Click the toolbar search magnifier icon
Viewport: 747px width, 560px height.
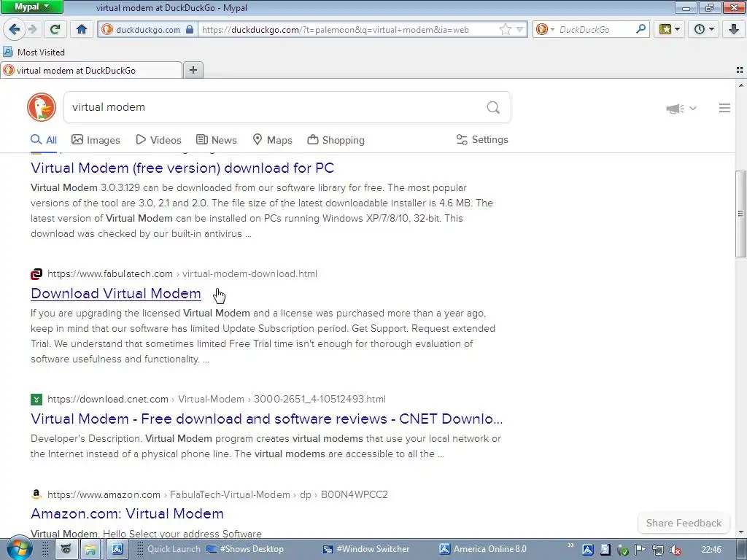point(640,29)
